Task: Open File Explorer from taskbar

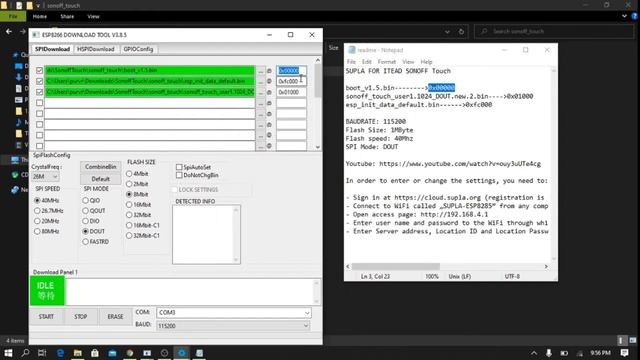Action: (x=78, y=353)
